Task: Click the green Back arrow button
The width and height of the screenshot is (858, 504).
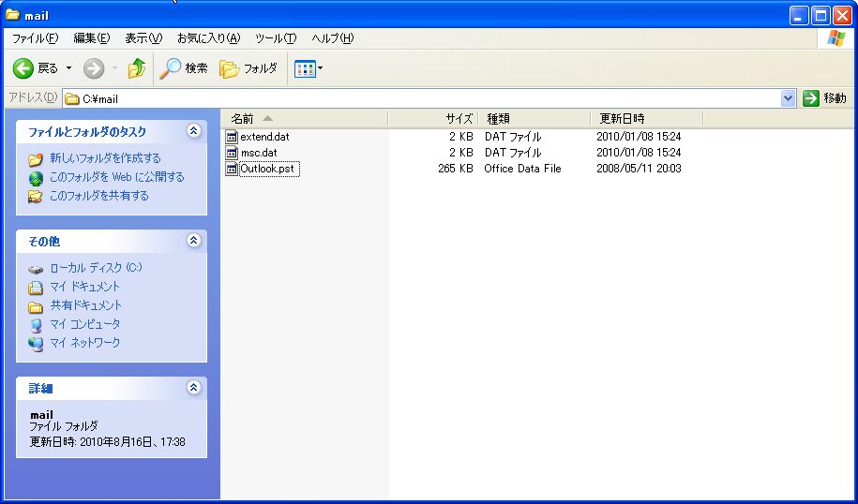Action: pos(23,68)
